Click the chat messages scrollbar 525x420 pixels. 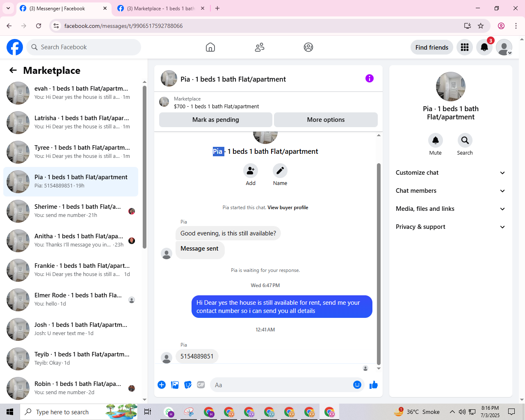[x=379, y=264]
